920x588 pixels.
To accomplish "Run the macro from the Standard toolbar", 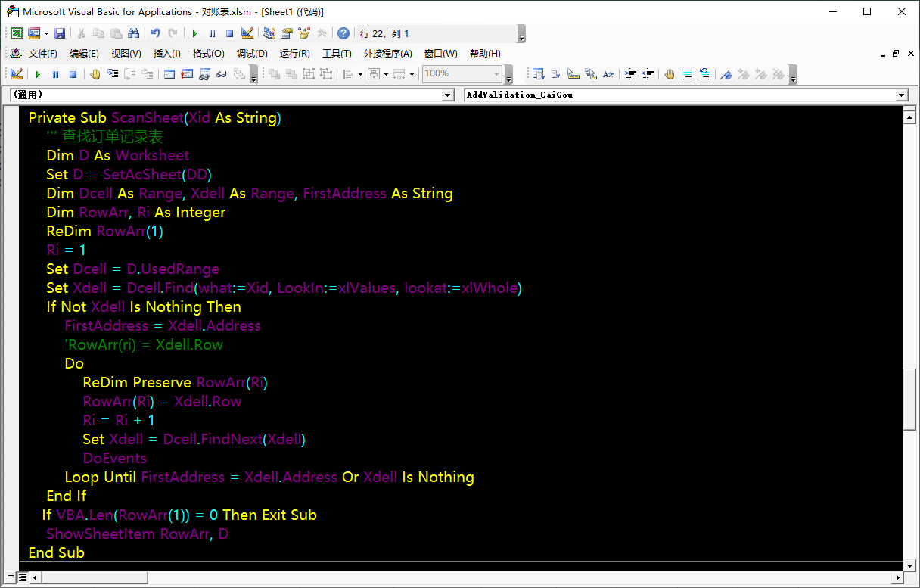I will coord(194,33).
